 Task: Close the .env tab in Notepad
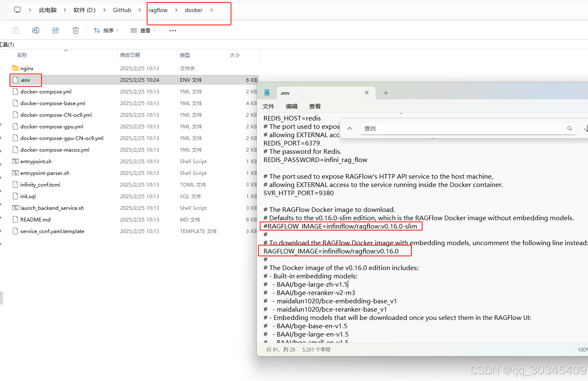367,93
